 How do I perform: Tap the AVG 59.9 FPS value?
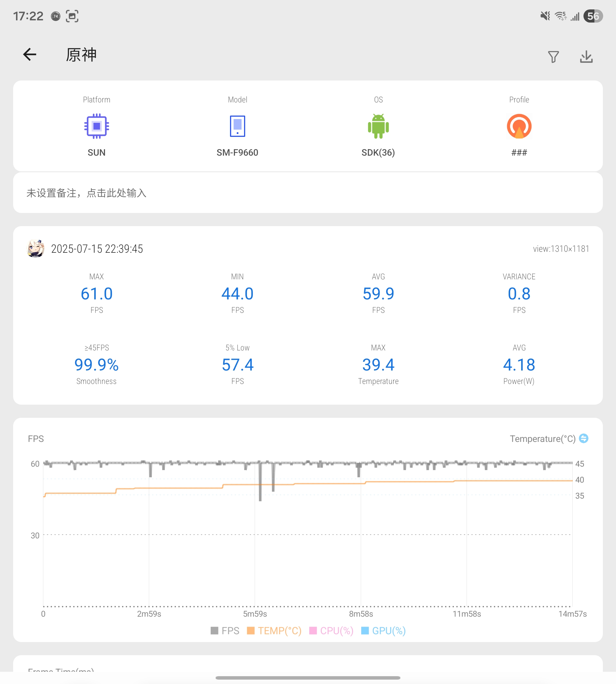click(378, 293)
